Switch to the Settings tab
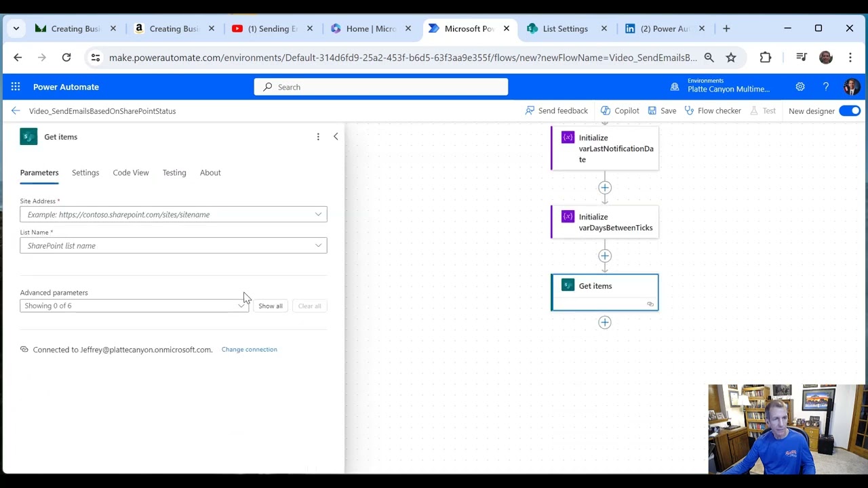Image resolution: width=868 pixels, height=488 pixels. (85, 172)
